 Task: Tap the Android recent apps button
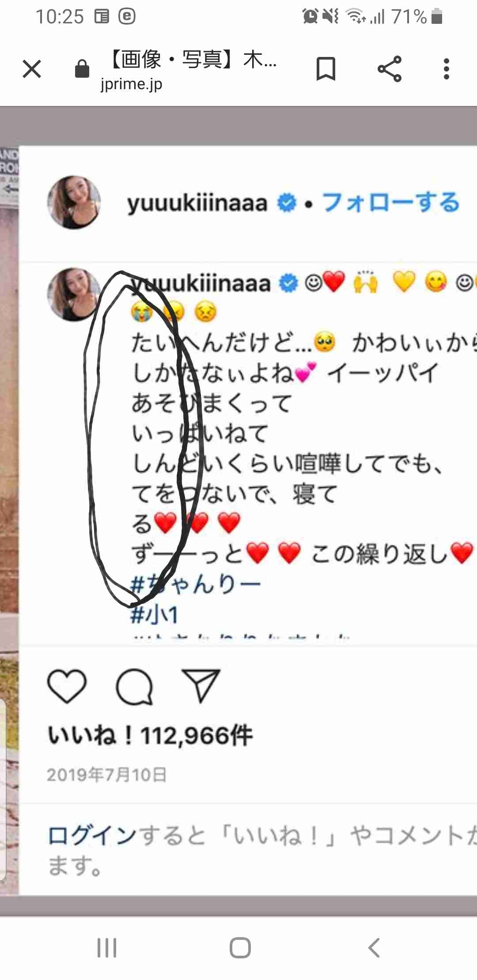coord(107,947)
